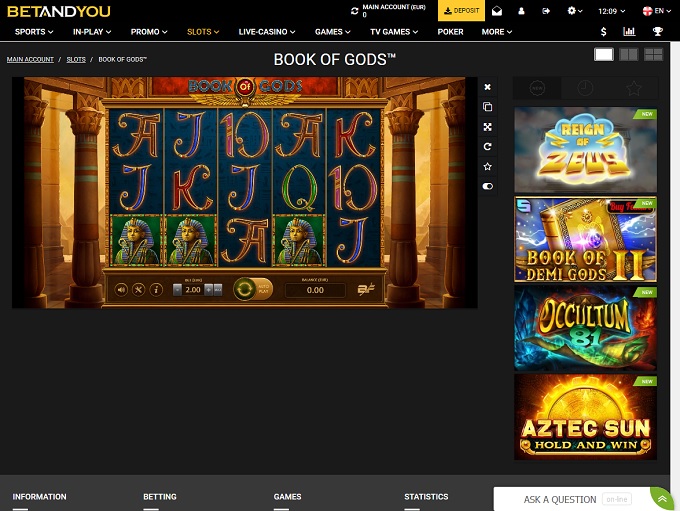Switch to single game view layout
This screenshot has width=680, height=511.
pos(604,54)
